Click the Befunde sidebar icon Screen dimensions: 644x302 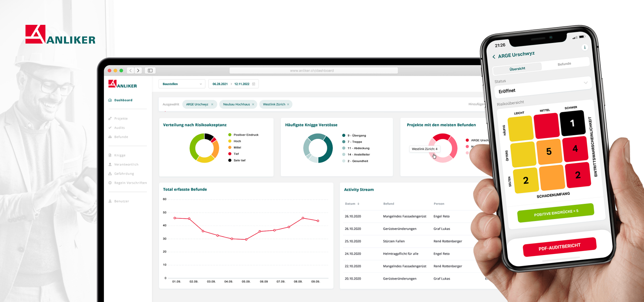click(x=110, y=137)
